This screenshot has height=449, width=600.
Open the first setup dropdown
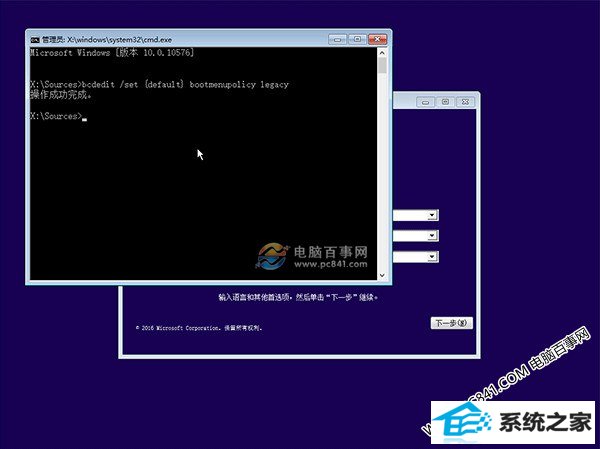pyautogui.click(x=432, y=215)
